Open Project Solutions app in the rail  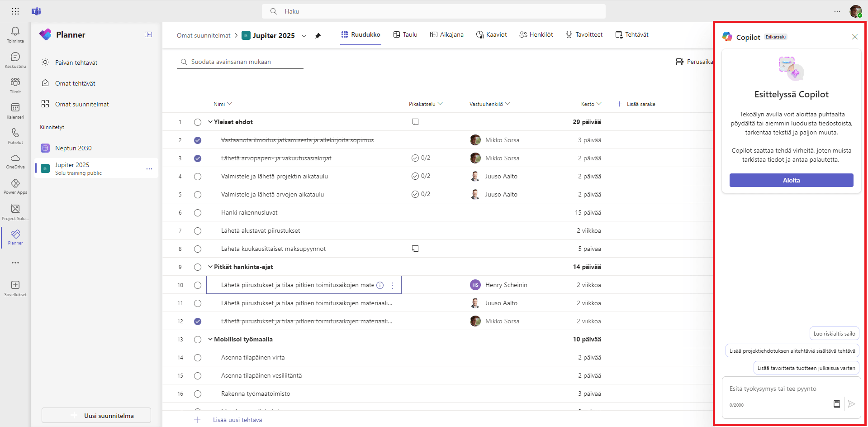click(x=15, y=212)
